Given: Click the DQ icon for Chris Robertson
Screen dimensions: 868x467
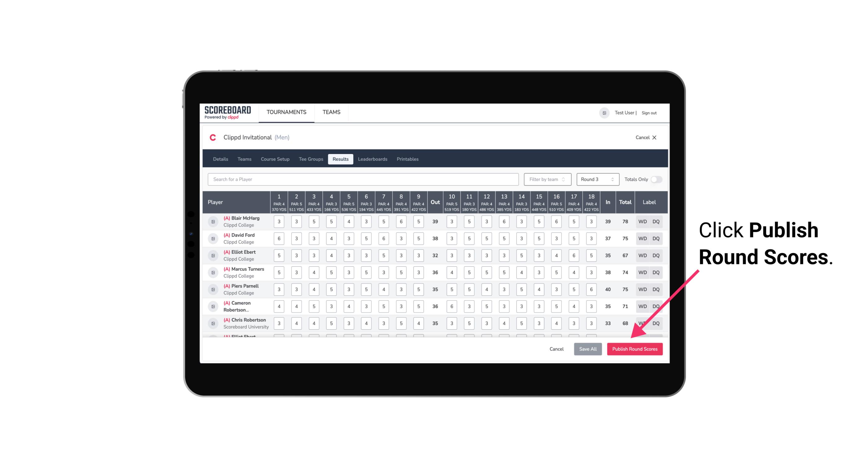Looking at the screenshot, I should [x=656, y=323].
